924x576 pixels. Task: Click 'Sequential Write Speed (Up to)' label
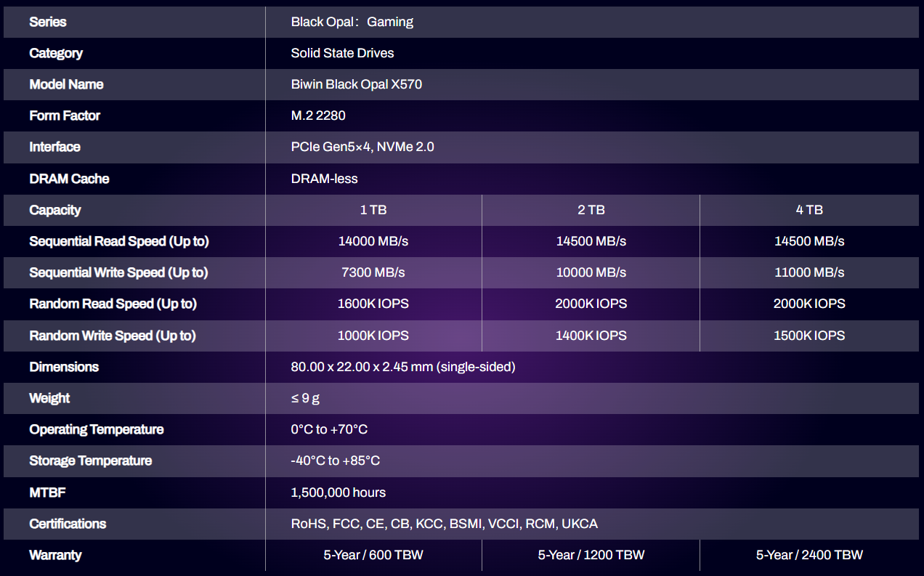(x=118, y=272)
